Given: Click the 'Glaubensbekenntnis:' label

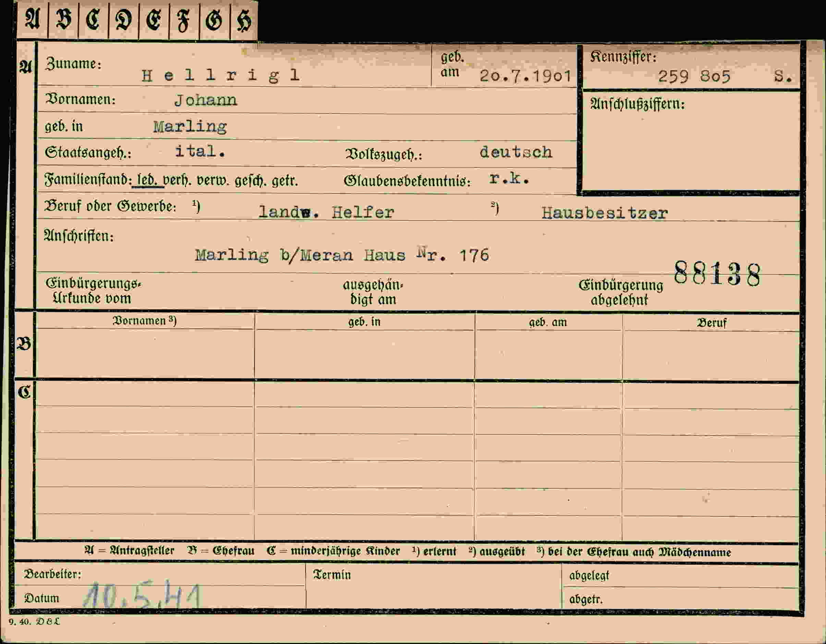Looking at the screenshot, I should 407,182.
